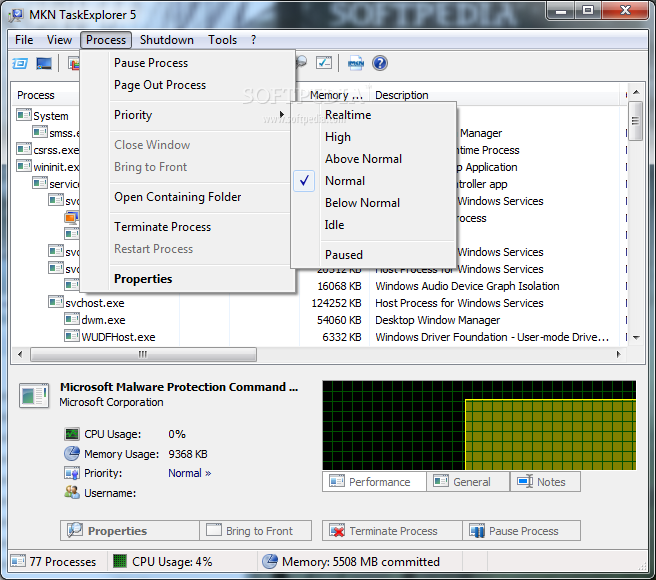Set priority state to Paused

(x=374, y=254)
